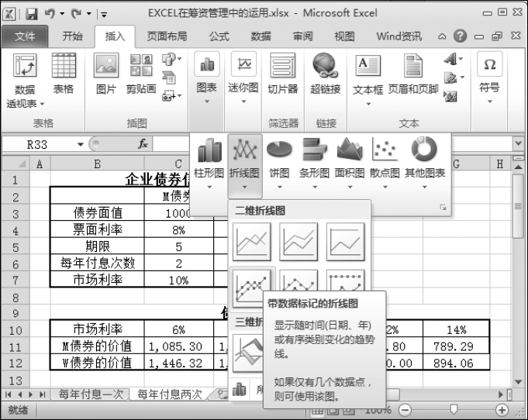Select row header 7
Screen dimensions: 528x420
(x=16, y=280)
